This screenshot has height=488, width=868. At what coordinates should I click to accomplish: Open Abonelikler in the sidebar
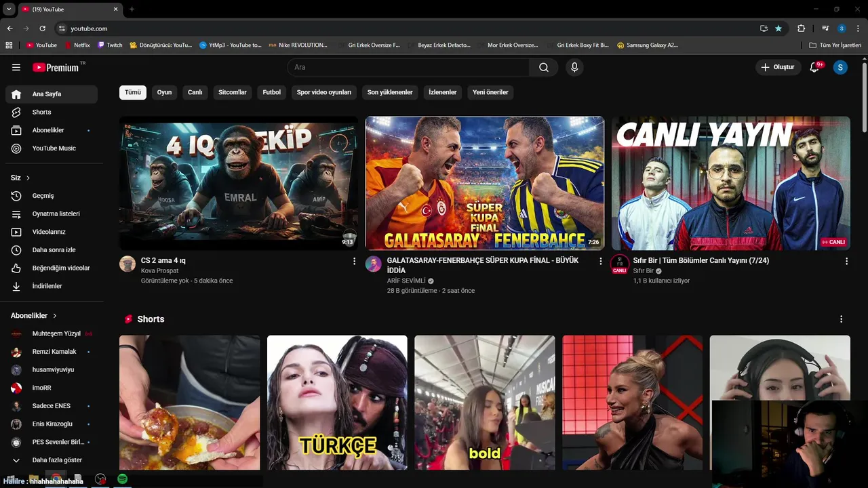pos(52,130)
